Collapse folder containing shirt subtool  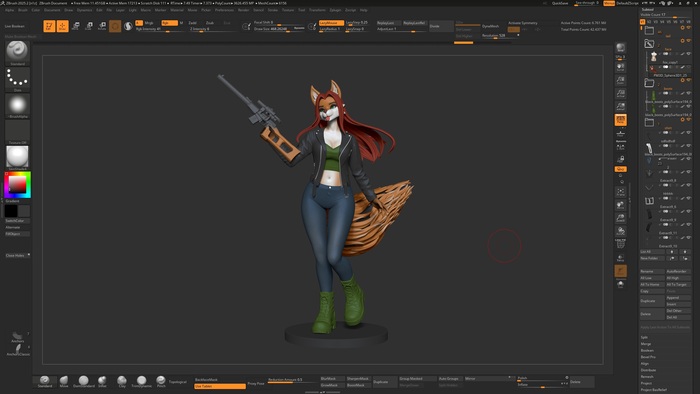point(649,122)
